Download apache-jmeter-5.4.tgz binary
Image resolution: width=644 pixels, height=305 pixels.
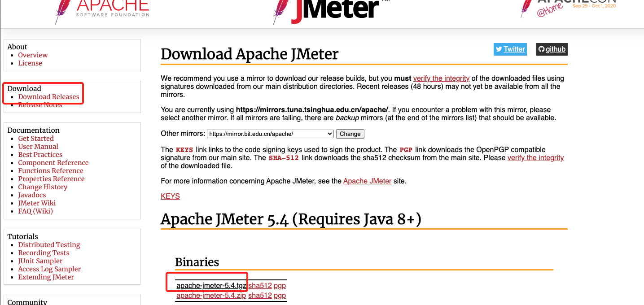211,286
